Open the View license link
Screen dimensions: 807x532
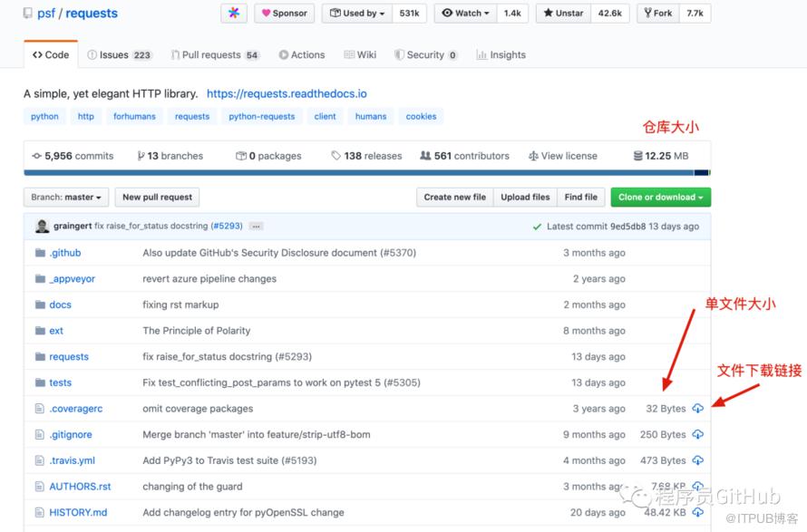click(563, 155)
